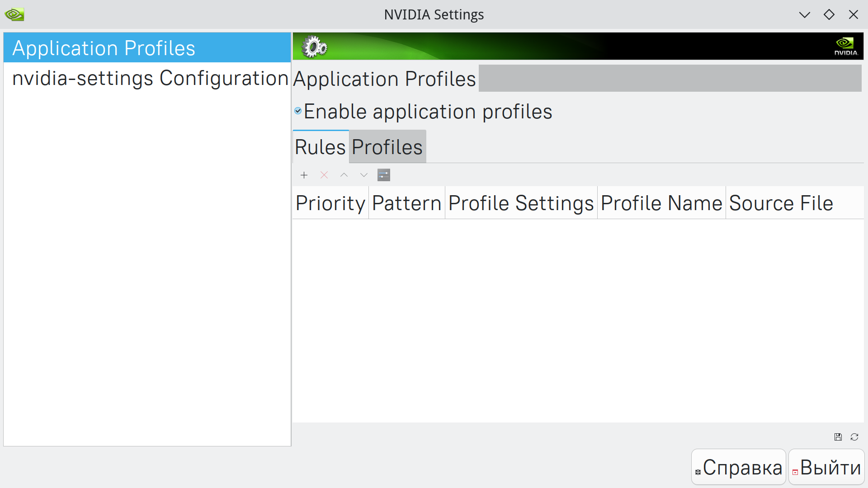The height and width of the screenshot is (488, 868).
Task: Save changes using floppy disk icon
Action: pyautogui.click(x=838, y=437)
